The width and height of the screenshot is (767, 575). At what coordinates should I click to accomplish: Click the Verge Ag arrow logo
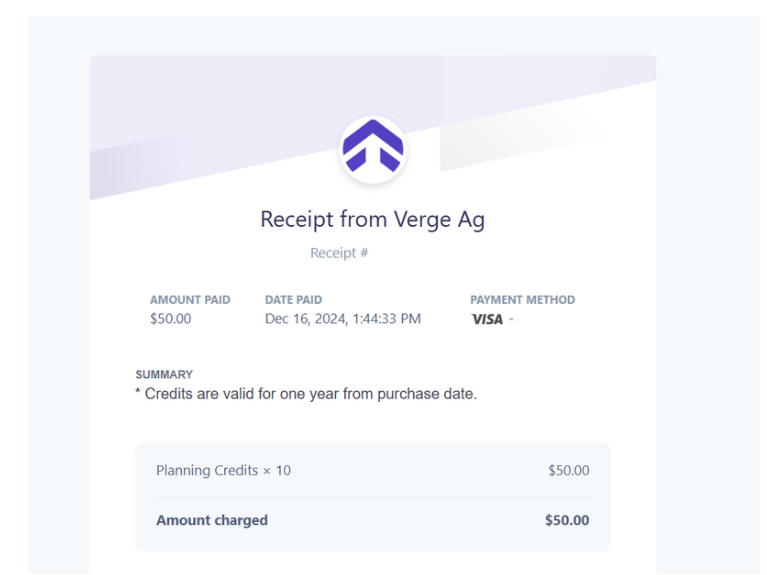click(x=373, y=149)
